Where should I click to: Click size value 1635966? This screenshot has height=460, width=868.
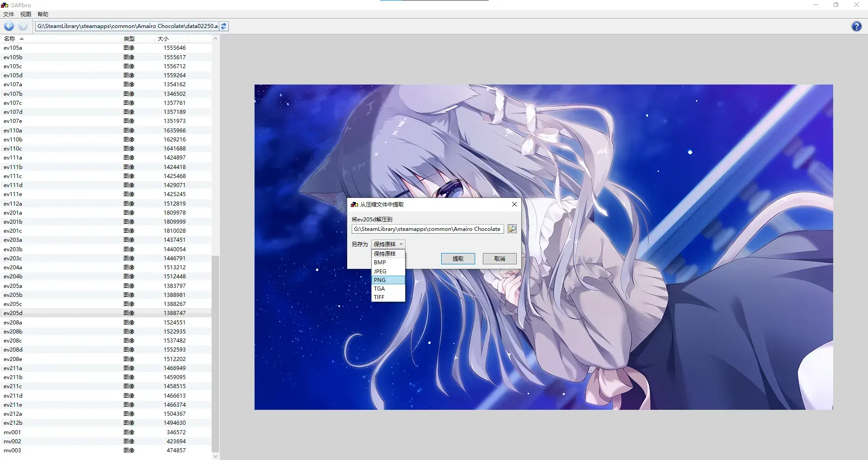pyautogui.click(x=175, y=130)
